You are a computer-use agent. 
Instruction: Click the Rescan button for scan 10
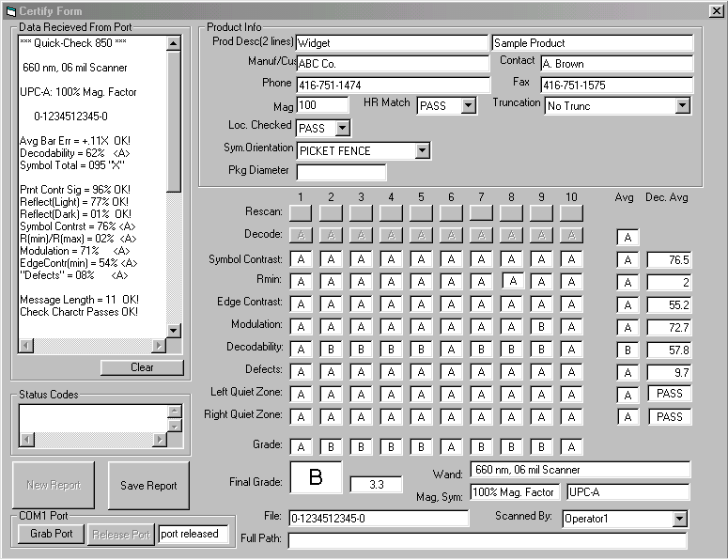tap(571, 213)
